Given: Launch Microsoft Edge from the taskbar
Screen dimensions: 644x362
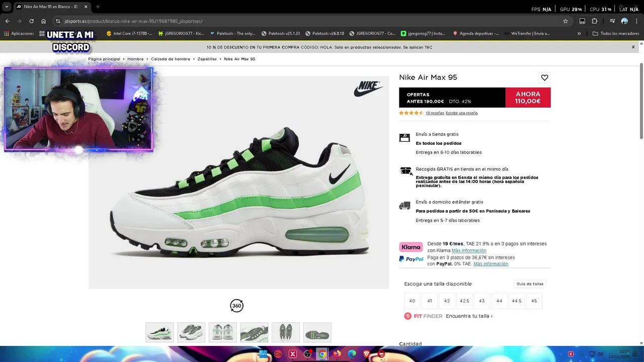Looking at the screenshot, I should click(x=352, y=354).
